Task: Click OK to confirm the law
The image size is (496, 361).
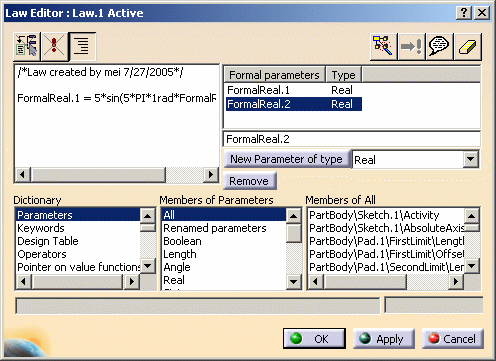Action: 314,339
